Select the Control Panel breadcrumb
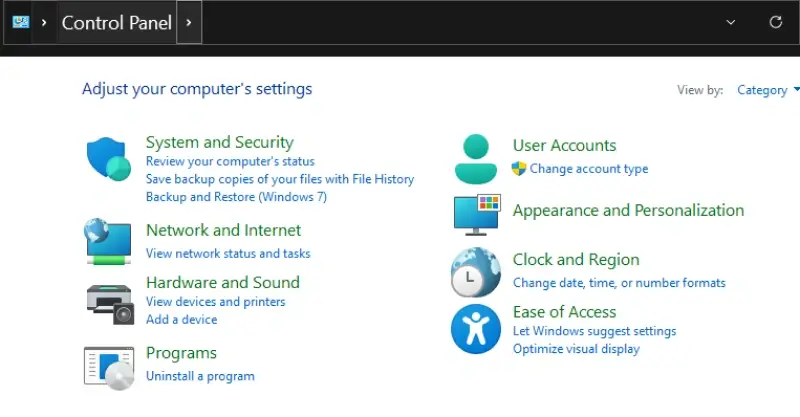 coord(116,22)
